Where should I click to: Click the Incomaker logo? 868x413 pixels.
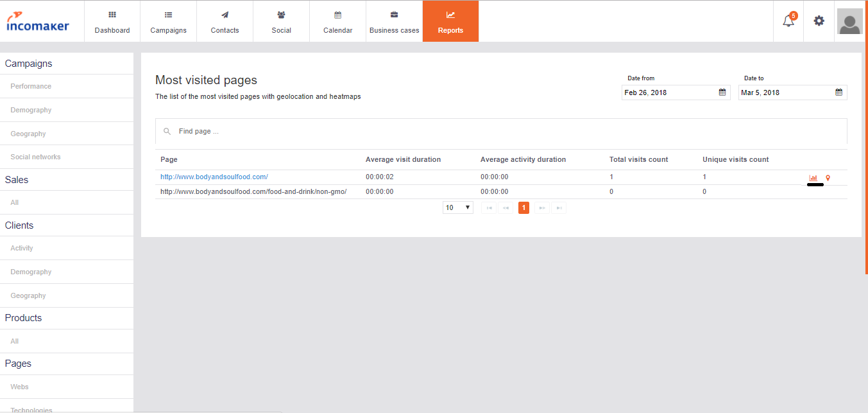coord(38,22)
